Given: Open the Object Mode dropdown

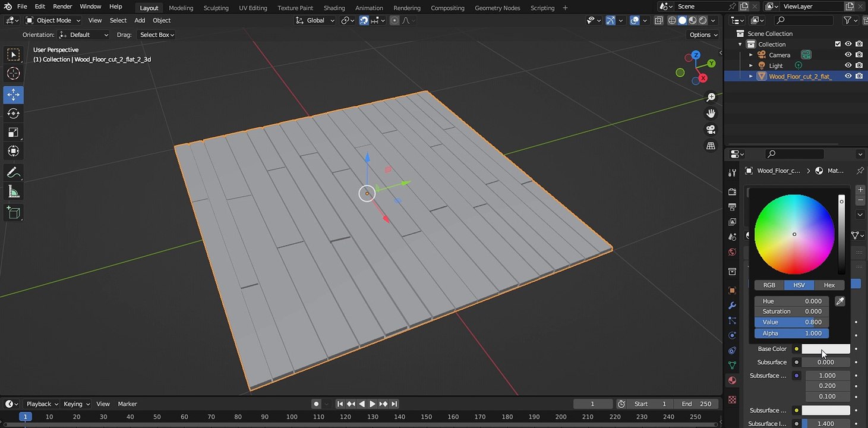Looking at the screenshot, I should [x=53, y=20].
